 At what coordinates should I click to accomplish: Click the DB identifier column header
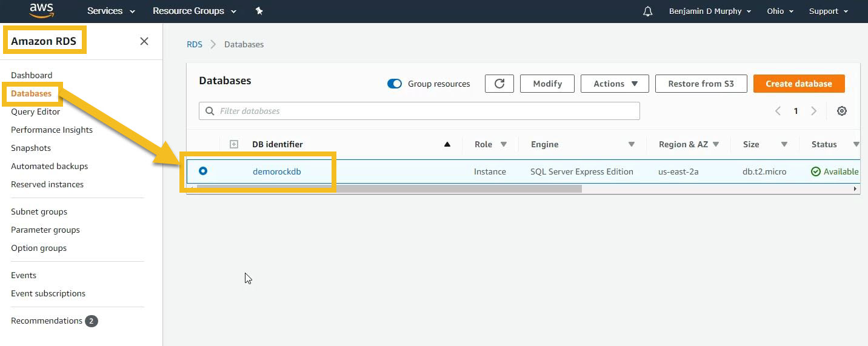[278, 144]
